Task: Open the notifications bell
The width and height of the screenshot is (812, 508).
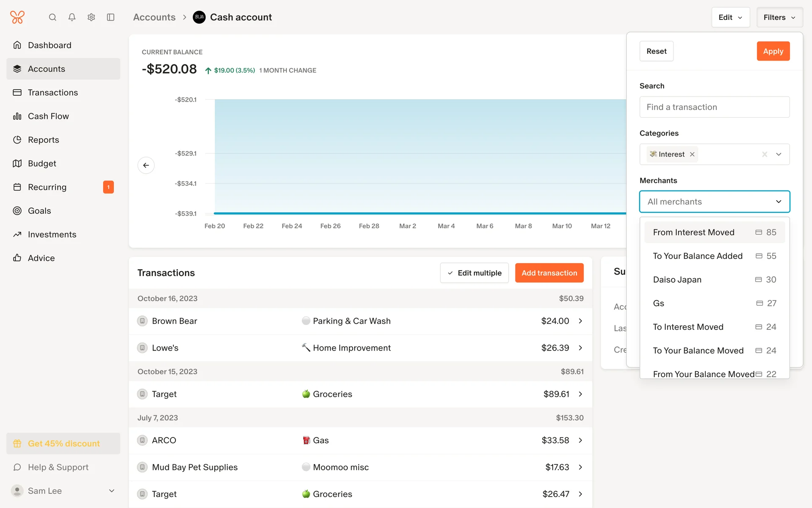Action: tap(72, 17)
